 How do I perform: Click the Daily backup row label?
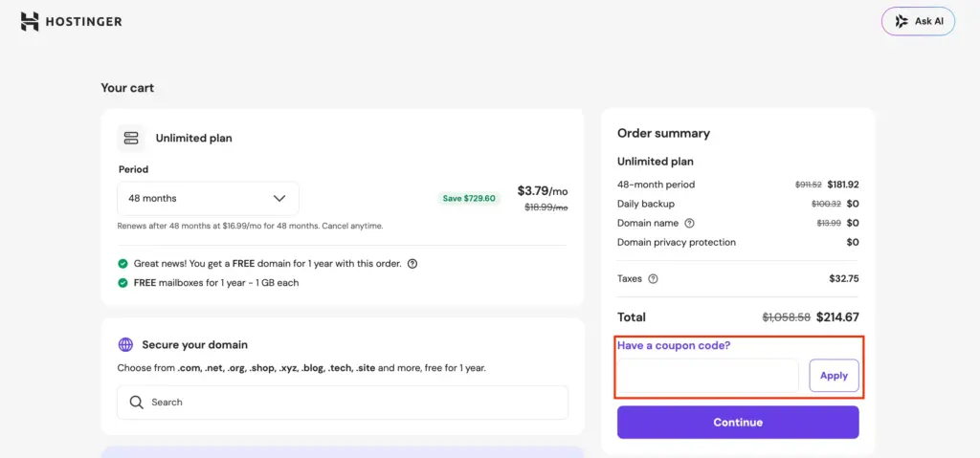click(646, 204)
